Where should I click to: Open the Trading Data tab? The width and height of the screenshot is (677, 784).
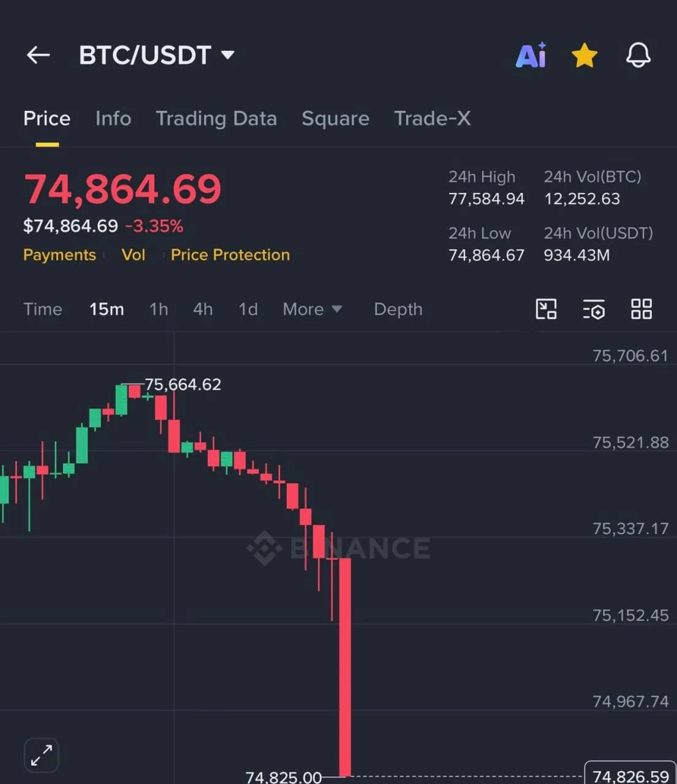point(216,118)
